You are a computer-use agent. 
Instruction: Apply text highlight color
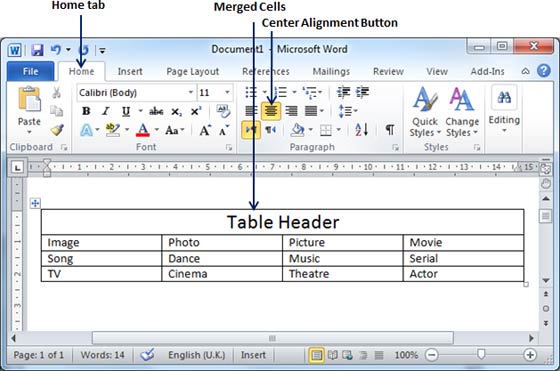pyautogui.click(x=113, y=130)
